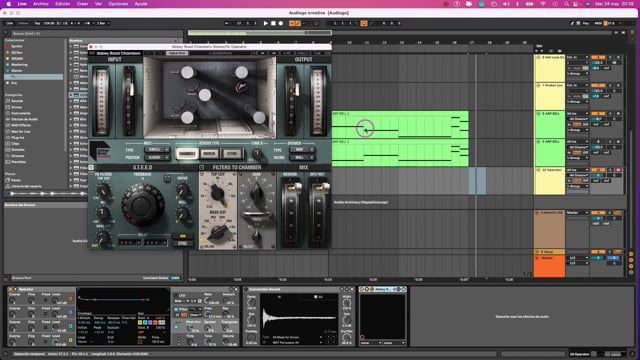640x360 pixels.
Task: Select the Synths collection in browser
Action: coord(16,46)
